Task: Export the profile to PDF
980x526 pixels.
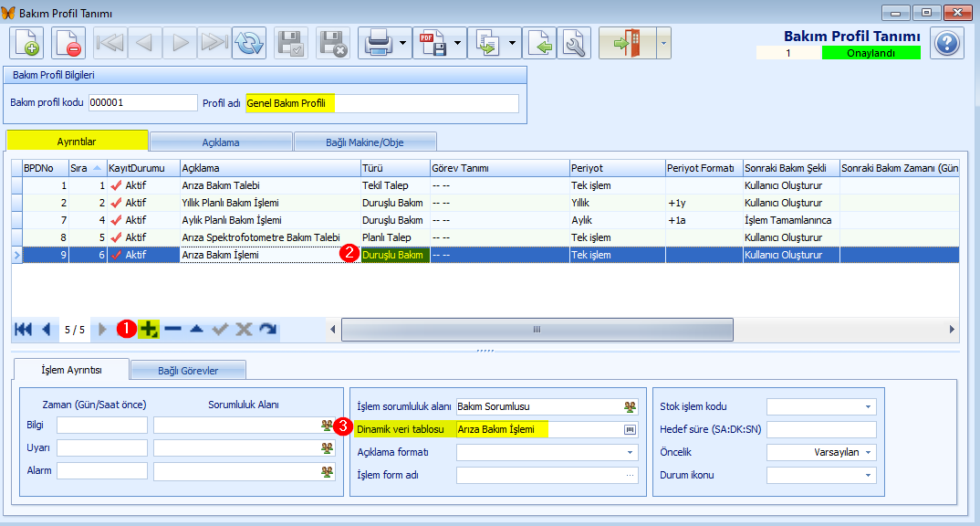Action: click(433, 43)
